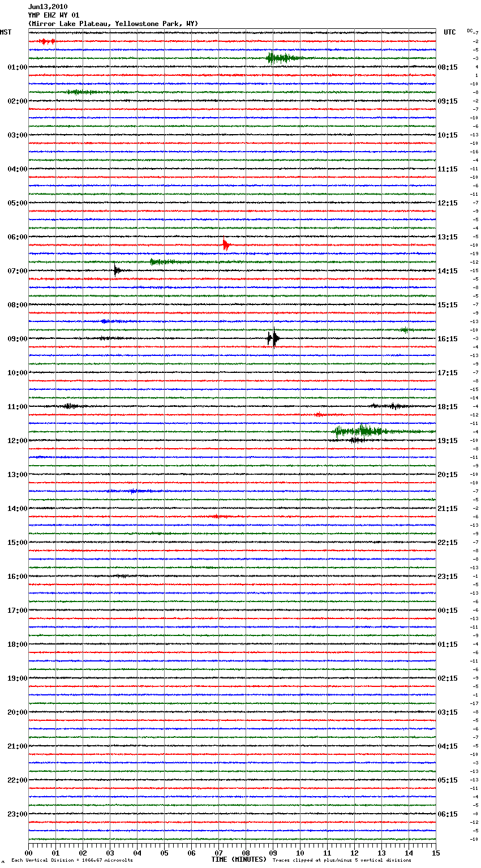
Task: Click the 18:00 MST time label
Action: [x=18, y=644]
